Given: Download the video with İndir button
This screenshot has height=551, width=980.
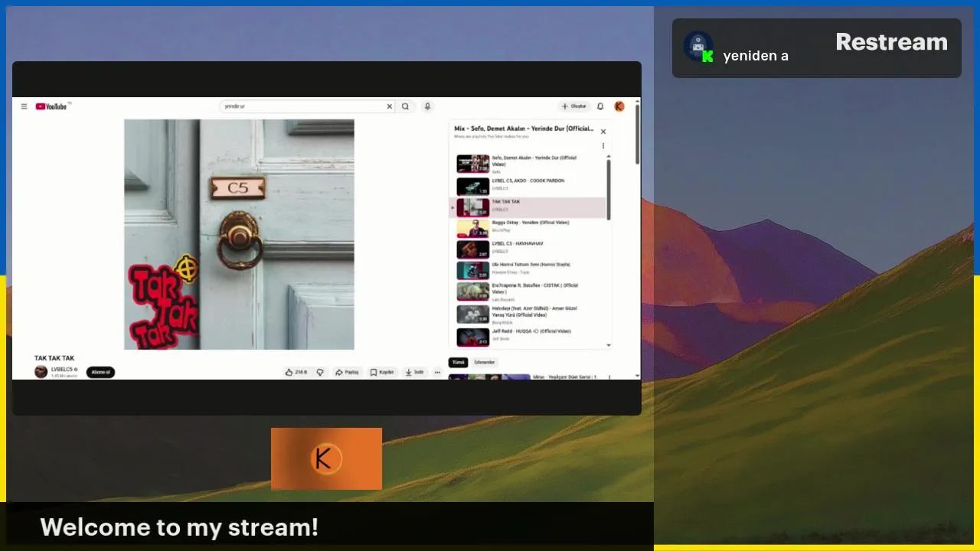Looking at the screenshot, I should (414, 373).
